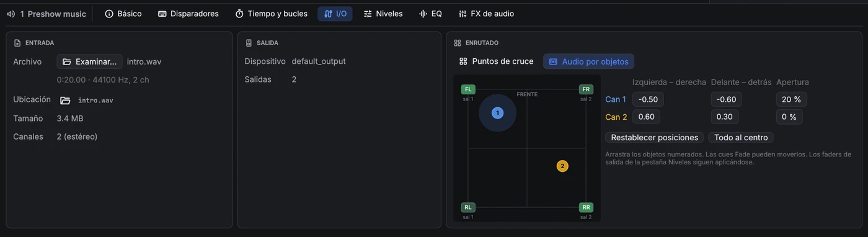Click the 2 (estéreo) channels value
Viewport: 868px width, 237px height.
coord(77,136)
